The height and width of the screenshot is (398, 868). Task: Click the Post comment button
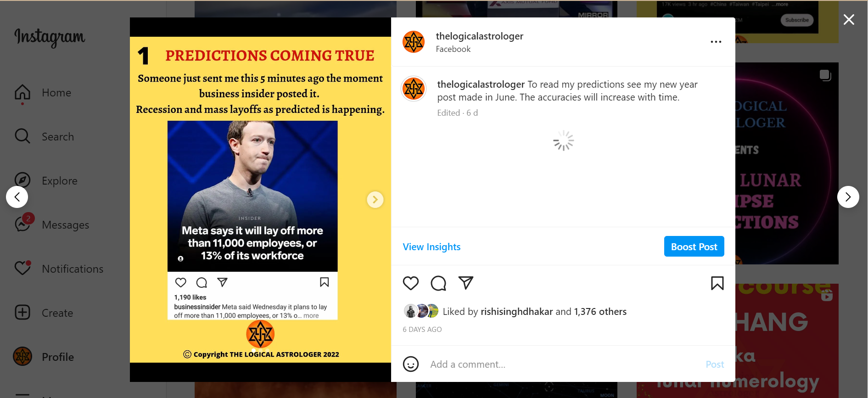[x=715, y=364]
